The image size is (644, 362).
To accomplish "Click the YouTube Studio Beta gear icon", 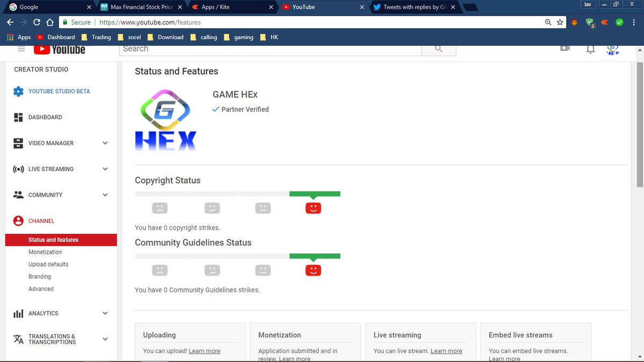I will pyautogui.click(x=18, y=91).
